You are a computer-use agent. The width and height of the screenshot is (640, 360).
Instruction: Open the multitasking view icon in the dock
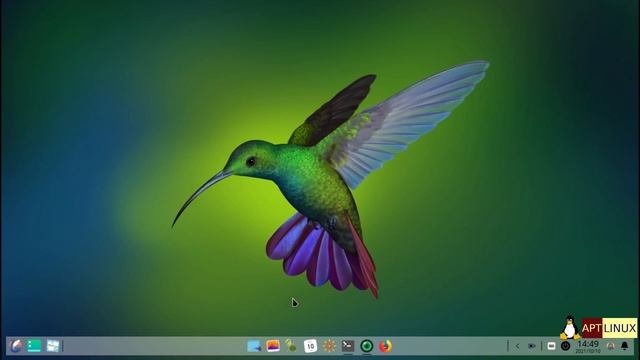[53, 346]
